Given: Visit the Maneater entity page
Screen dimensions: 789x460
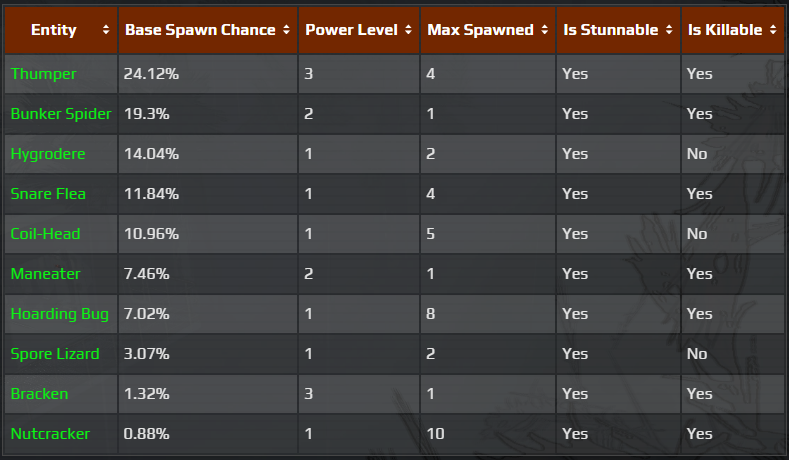Looking at the screenshot, I should [46, 274].
